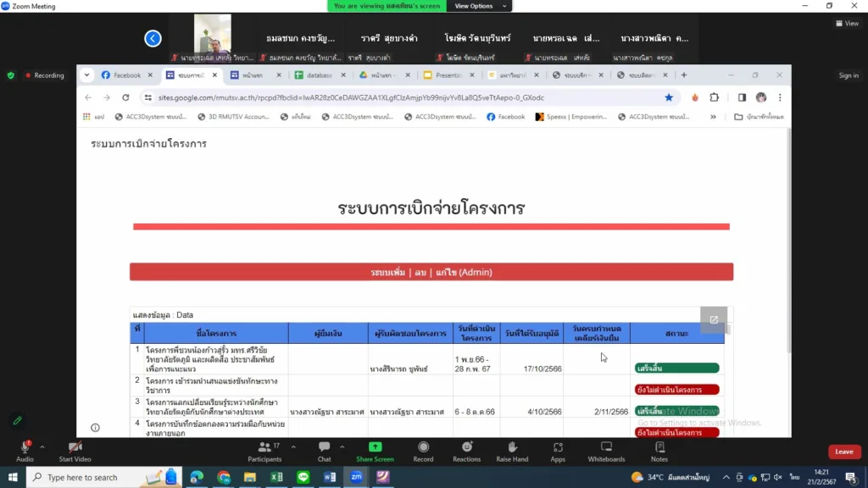Image resolution: width=868 pixels, height=488 pixels.
Task: Click the bookmark star in the address bar
Action: coord(669,97)
